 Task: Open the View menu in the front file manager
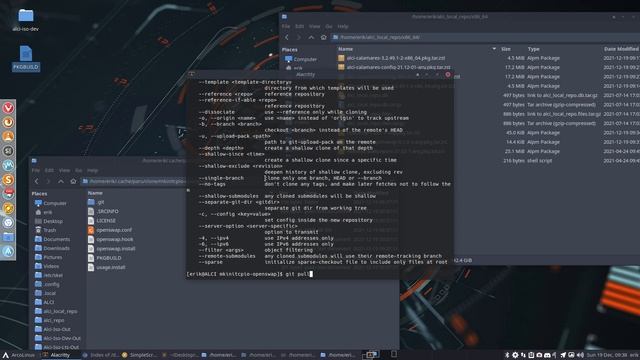point(64,170)
